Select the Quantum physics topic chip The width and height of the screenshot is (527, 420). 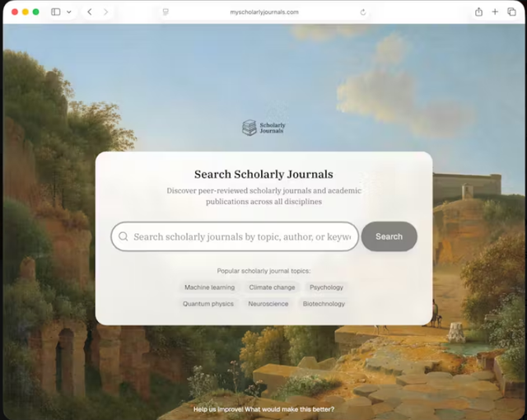pyautogui.click(x=208, y=304)
